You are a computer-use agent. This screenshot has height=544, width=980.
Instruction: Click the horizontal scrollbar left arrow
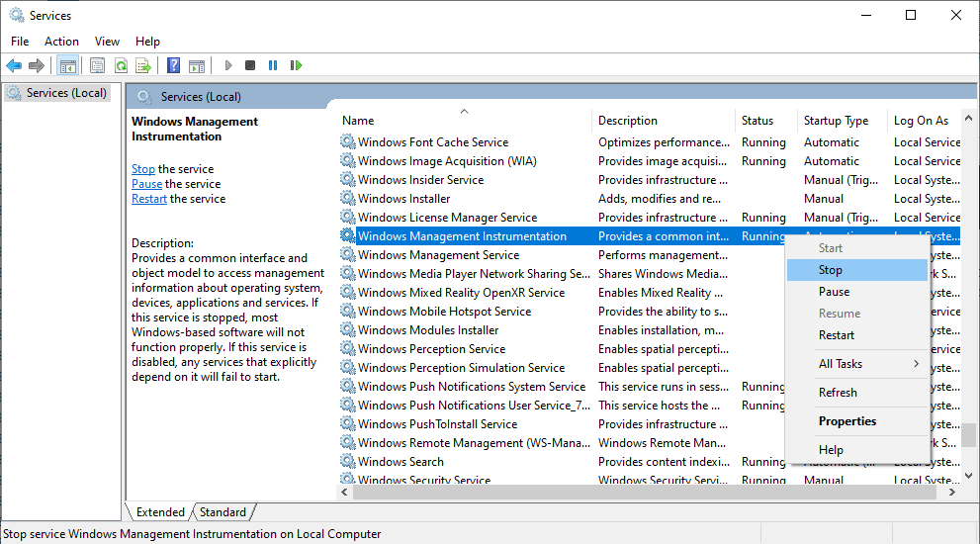click(344, 493)
